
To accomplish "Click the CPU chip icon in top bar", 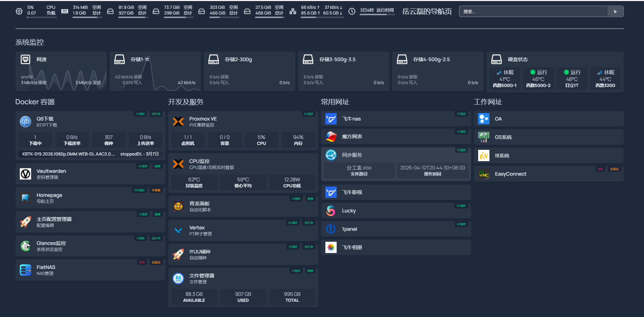I will (19, 11).
